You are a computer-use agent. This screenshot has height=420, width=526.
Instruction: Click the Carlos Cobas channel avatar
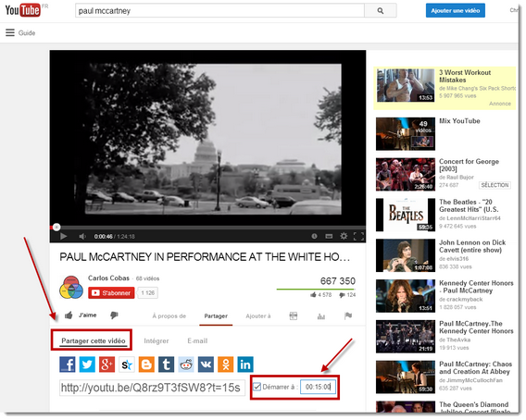[71, 288]
